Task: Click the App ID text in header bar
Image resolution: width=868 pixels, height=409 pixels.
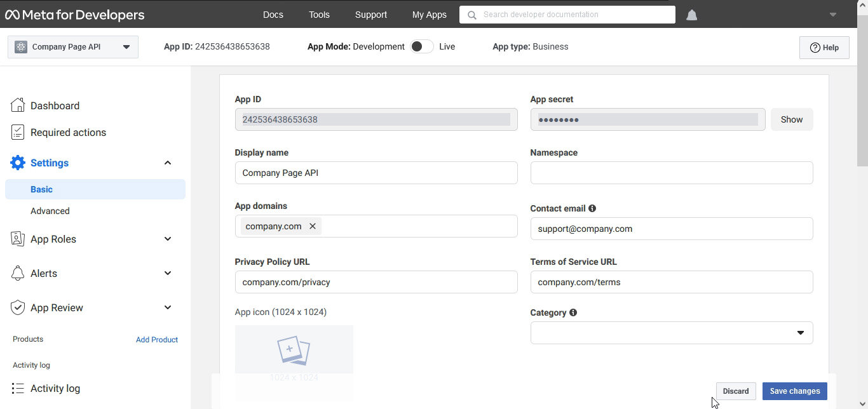Action: pyautogui.click(x=217, y=46)
